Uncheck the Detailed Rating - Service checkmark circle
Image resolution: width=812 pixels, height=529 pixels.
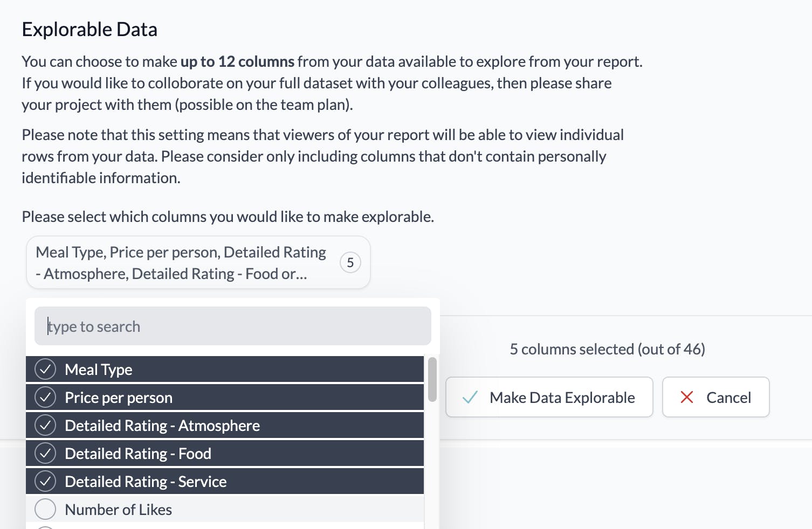(45, 482)
